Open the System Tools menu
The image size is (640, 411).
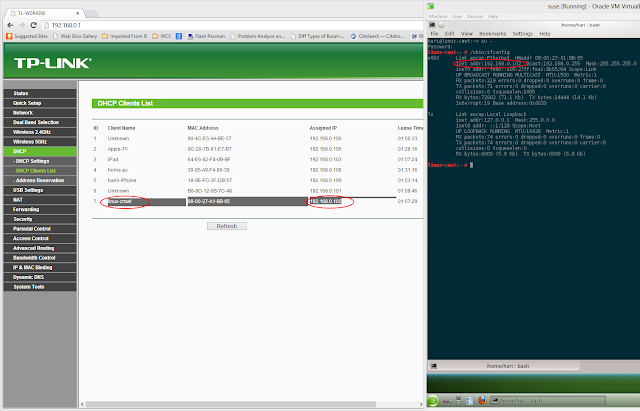click(x=40, y=287)
